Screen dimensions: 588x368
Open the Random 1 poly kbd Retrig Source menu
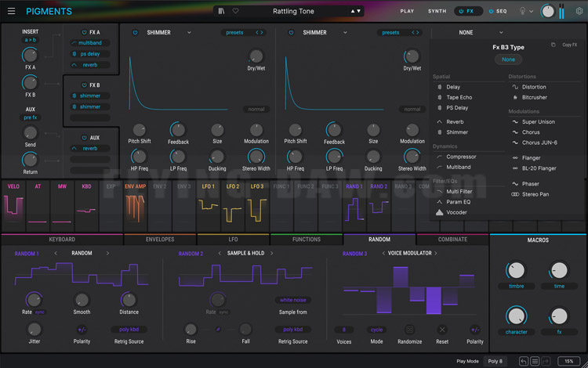129,330
